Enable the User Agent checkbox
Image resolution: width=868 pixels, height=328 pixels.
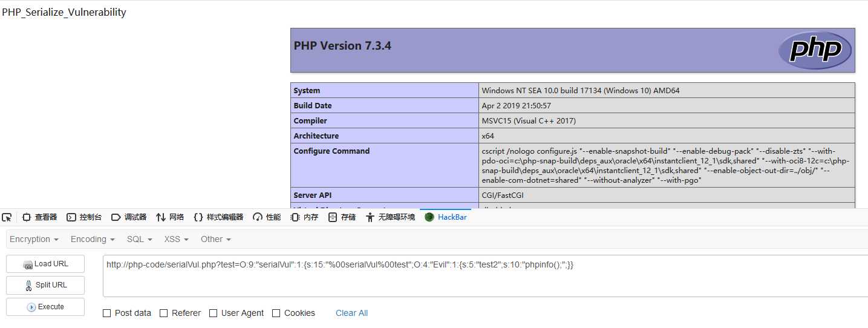tap(214, 313)
